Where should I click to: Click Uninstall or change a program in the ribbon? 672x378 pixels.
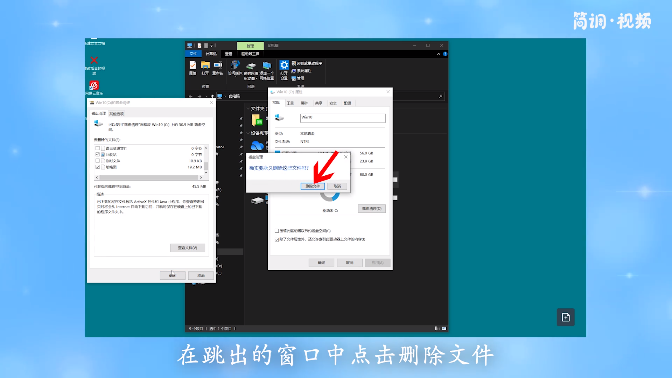coord(307,63)
